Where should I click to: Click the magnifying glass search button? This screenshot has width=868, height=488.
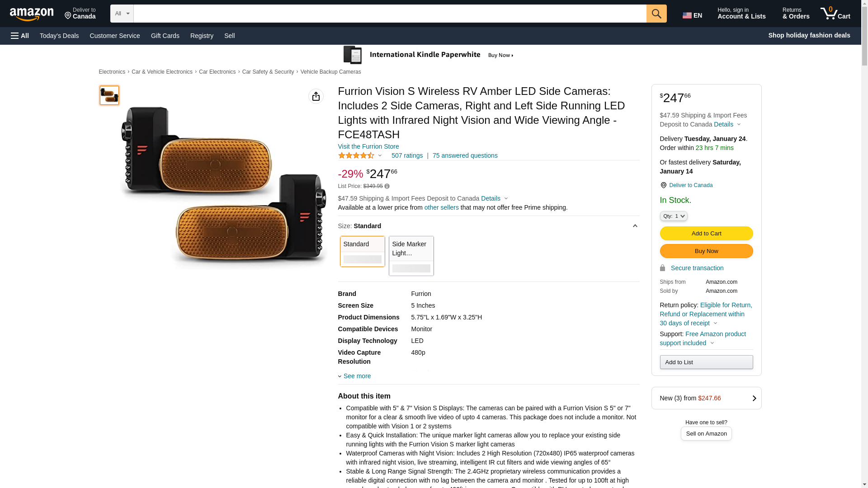click(656, 14)
